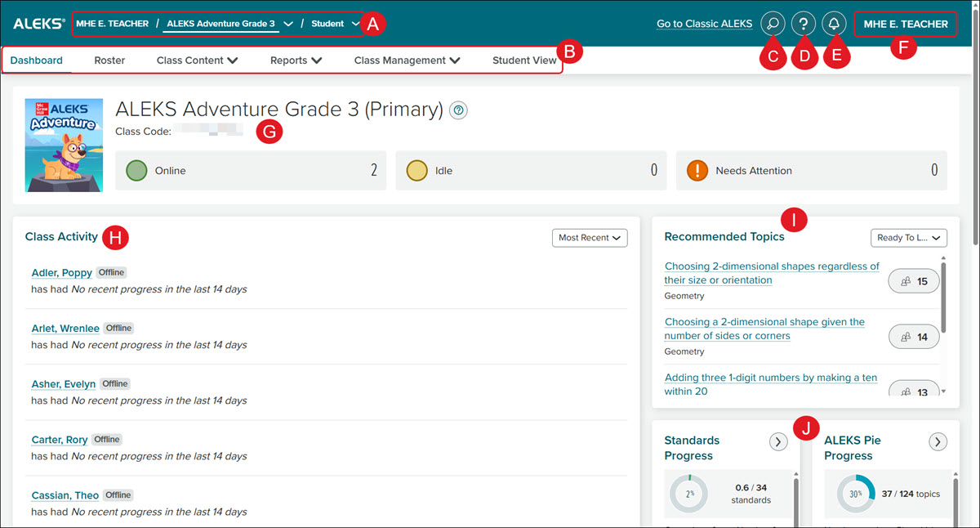Open student Arlet, Wrenlee
980x528 pixels.
65,329
